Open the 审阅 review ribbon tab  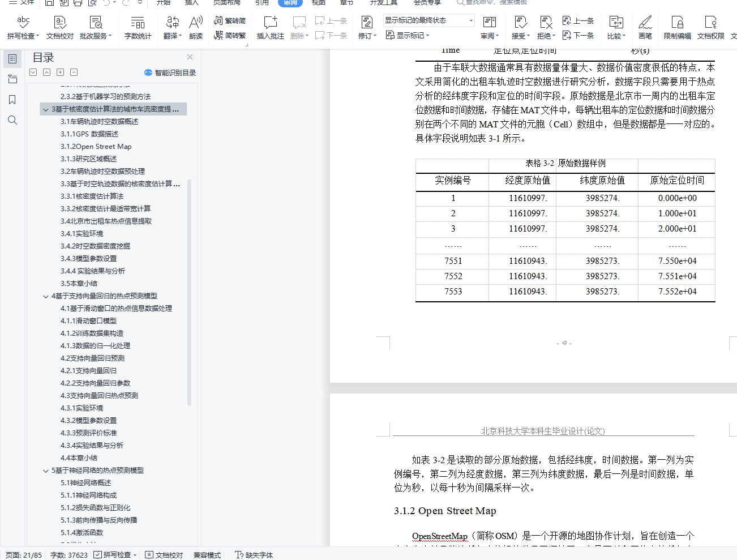[290, 3]
